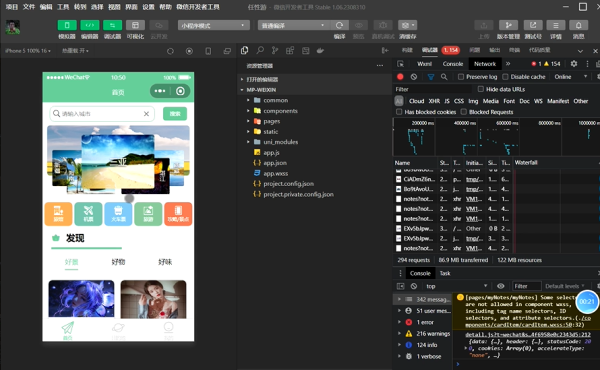Viewport: 600px width, 370px height.
Task: Open the DevTools settings gear
Action: click(574, 64)
